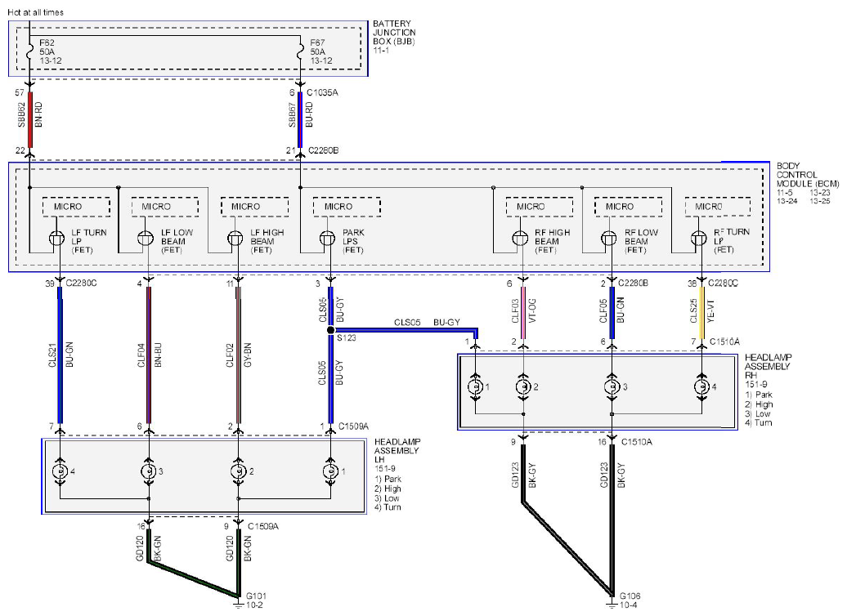Click the F62 50A fuse symbol

[29, 51]
